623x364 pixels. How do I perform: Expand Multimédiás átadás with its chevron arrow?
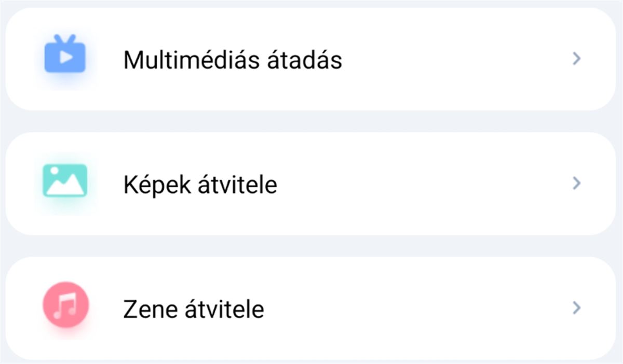(576, 59)
